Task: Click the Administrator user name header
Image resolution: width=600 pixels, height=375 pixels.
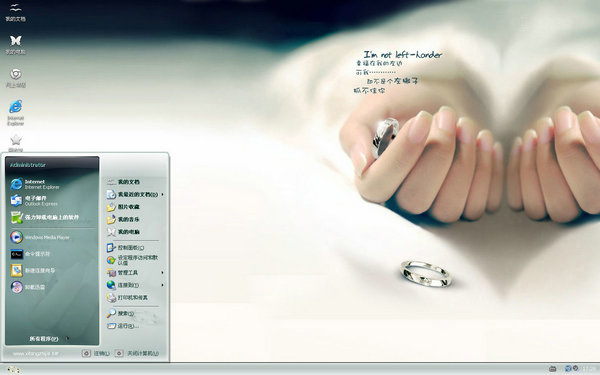Action: tap(28, 165)
